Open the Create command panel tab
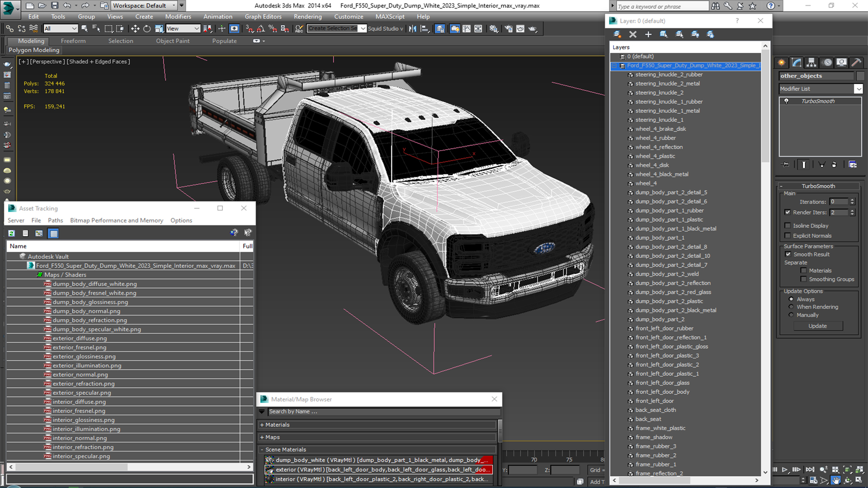 click(x=782, y=62)
